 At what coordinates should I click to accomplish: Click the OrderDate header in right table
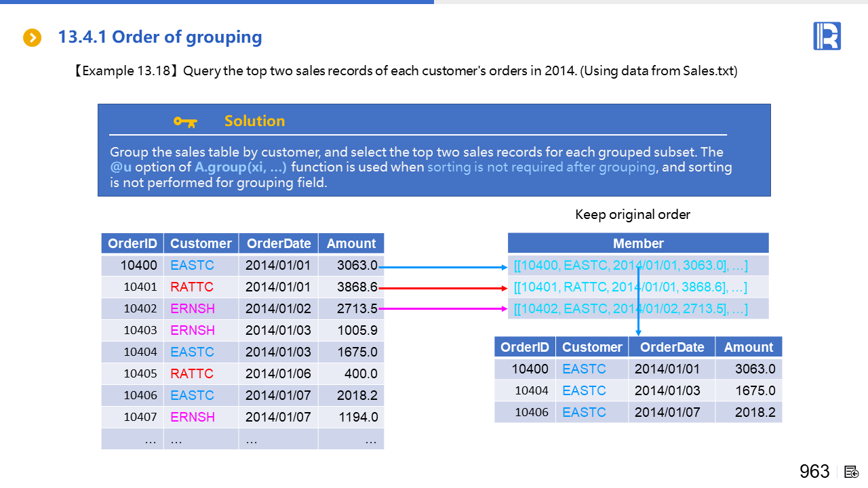[x=671, y=347]
